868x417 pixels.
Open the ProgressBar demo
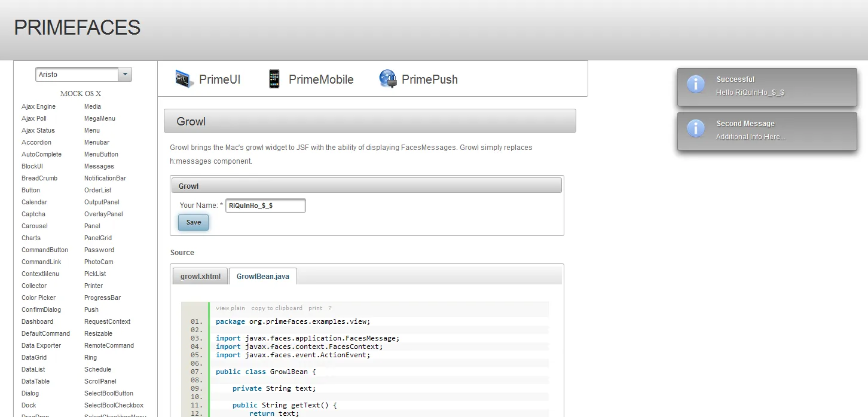[103, 298]
